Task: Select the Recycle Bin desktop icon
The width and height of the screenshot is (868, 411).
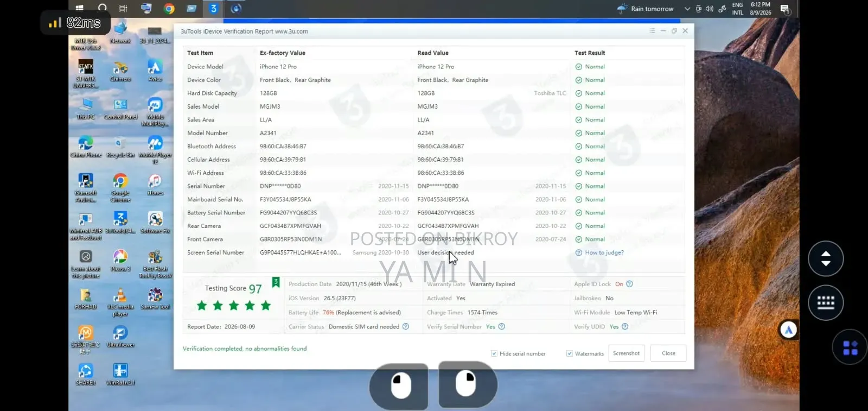Action: [120, 147]
